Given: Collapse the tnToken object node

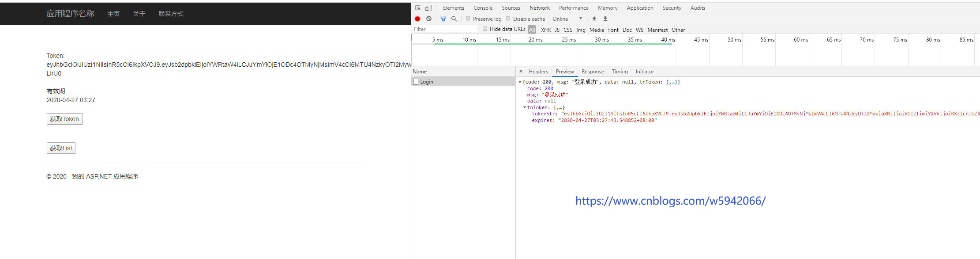Looking at the screenshot, I should click(x=525, y=108).
